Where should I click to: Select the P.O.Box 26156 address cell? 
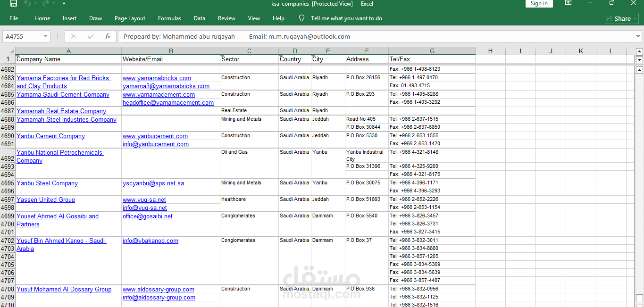tap(367, 77)
